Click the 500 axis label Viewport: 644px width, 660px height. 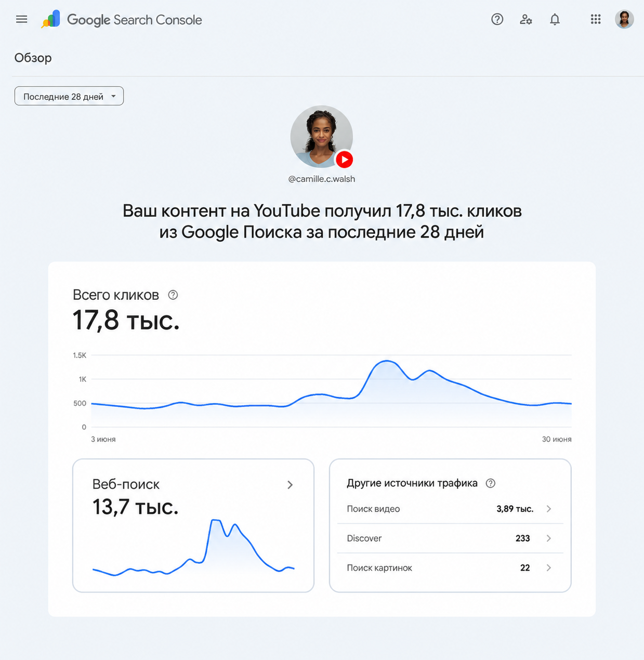pos(80,403)
